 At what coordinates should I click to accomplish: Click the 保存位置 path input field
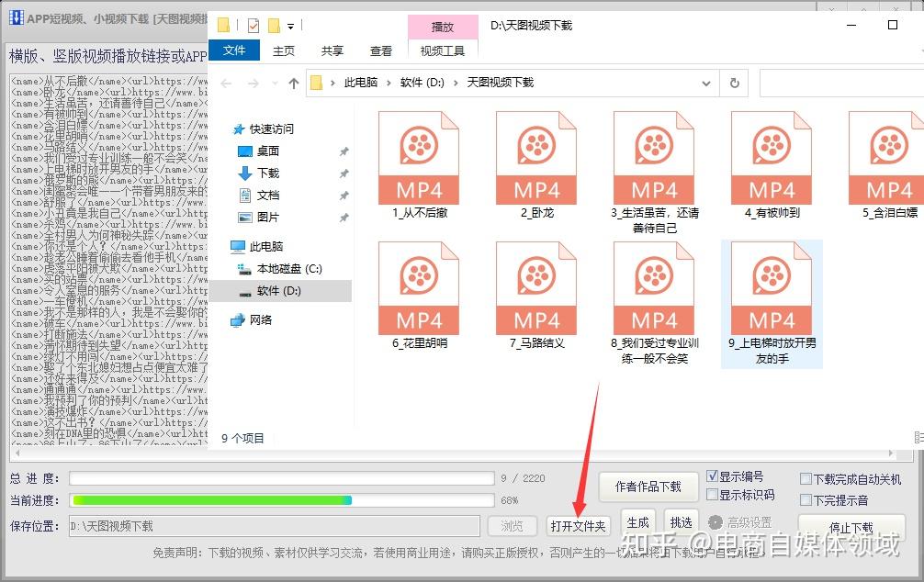click(x=274, y=526)
